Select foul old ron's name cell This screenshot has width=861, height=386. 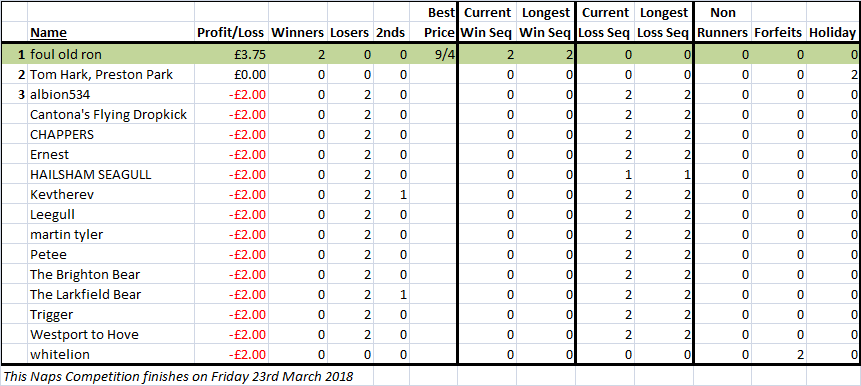(x=110, y=55)
